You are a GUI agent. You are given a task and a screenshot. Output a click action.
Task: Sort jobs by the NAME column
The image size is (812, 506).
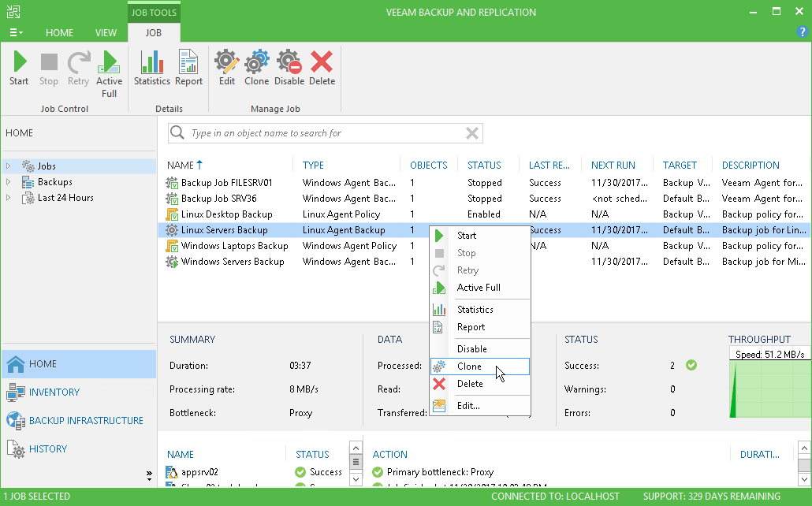pos(181,166)
